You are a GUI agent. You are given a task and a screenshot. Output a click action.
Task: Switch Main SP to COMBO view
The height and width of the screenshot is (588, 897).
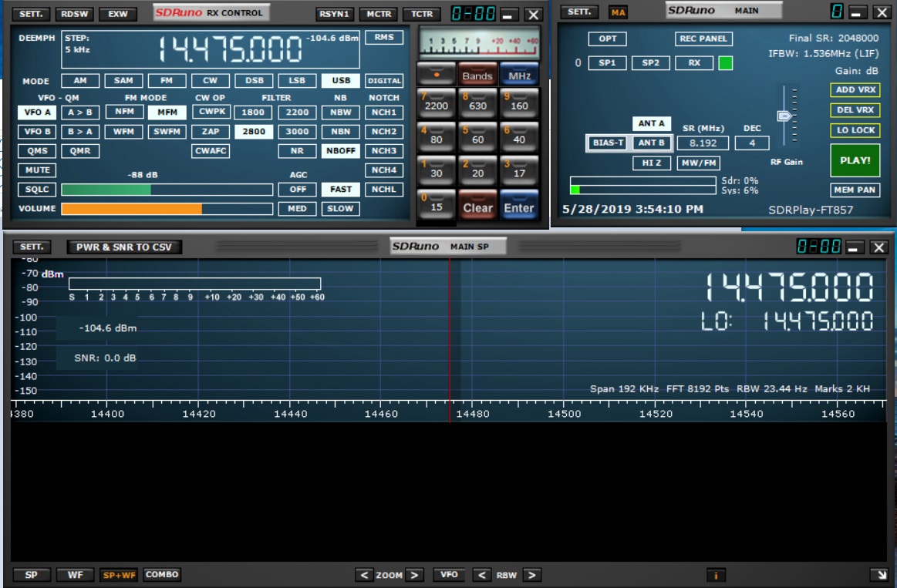[162, 574]
